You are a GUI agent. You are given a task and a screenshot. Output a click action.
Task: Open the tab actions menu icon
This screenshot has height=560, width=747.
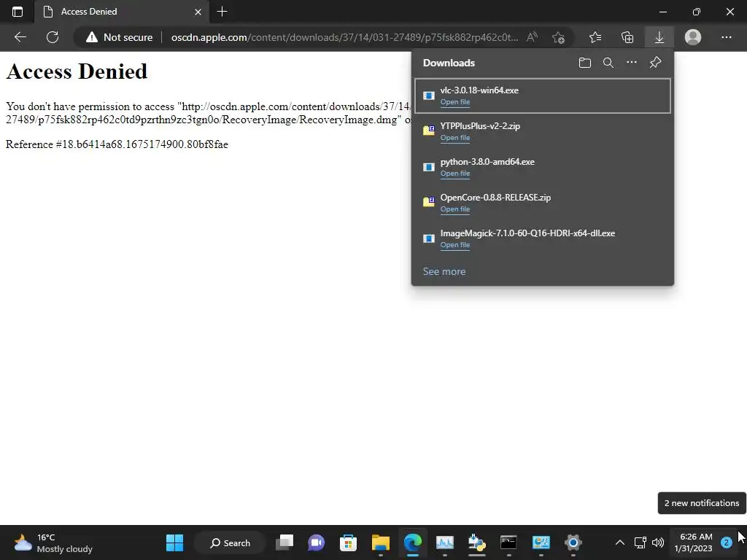pyautogui.click(x=18, y=12)
